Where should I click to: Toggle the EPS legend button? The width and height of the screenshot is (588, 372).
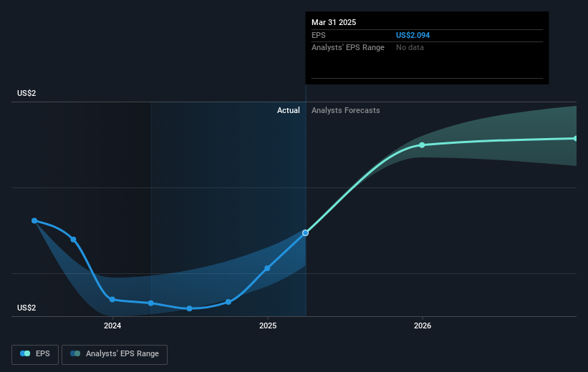pos(35,354)
